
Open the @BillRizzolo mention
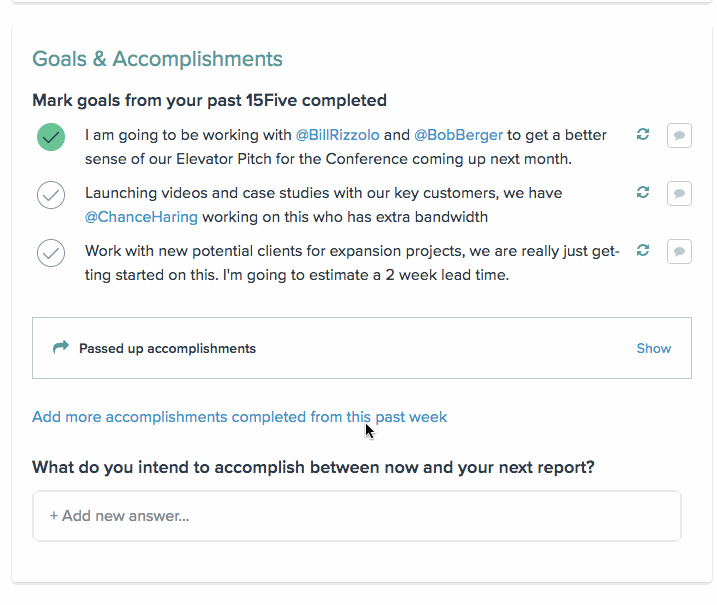[x=337, y=135]
